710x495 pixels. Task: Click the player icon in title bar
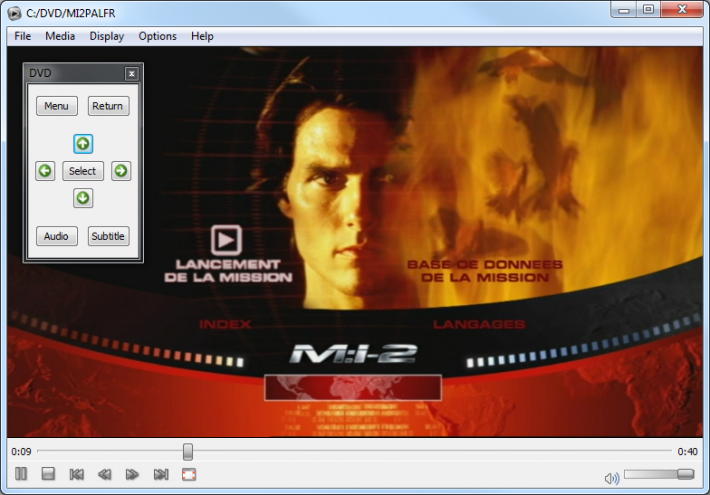[x=14, y=13]
